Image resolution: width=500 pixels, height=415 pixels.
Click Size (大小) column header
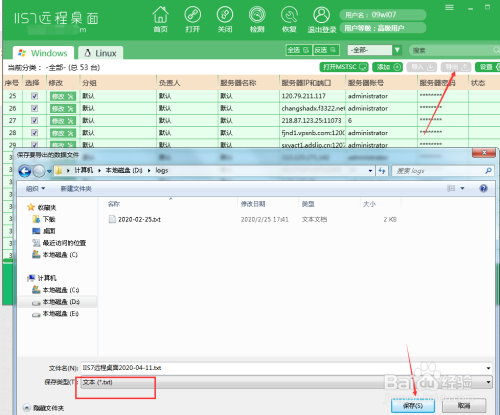point(369,204)
